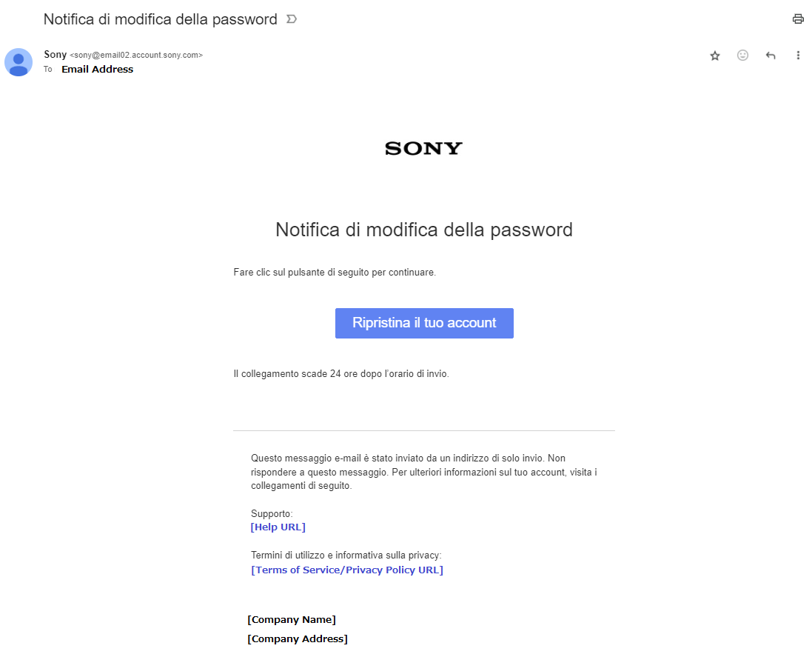The image size is (812, 657).
Task: Open more options with the three-dot menu
Action: click(x=798, y=56)
